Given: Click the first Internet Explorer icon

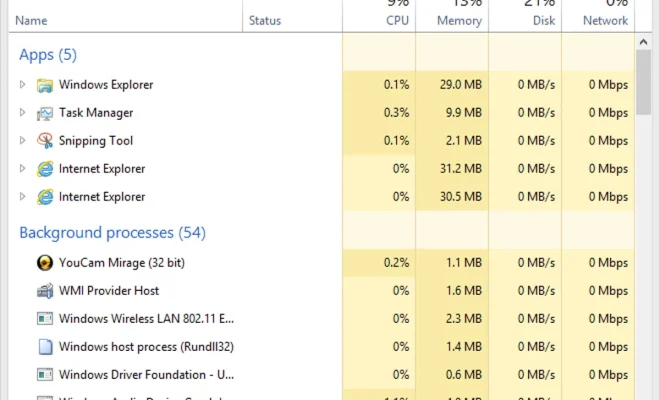Looking at the screenshot, I should tap(45, 169).
